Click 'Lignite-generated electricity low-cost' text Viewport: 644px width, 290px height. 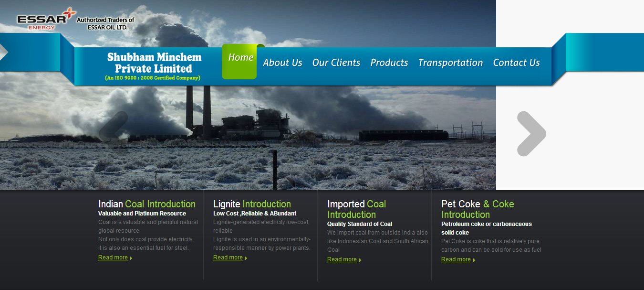tap(261, 222)
